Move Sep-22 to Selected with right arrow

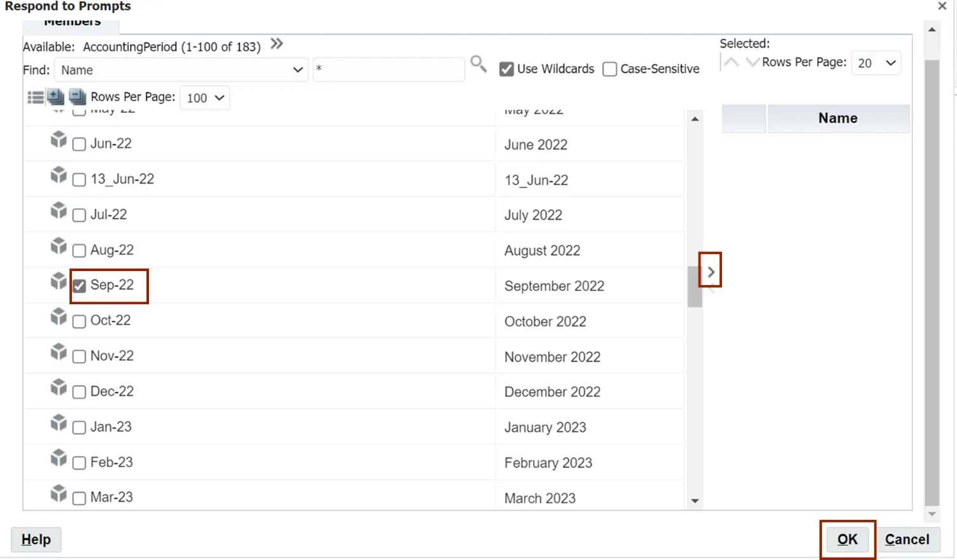711,272
